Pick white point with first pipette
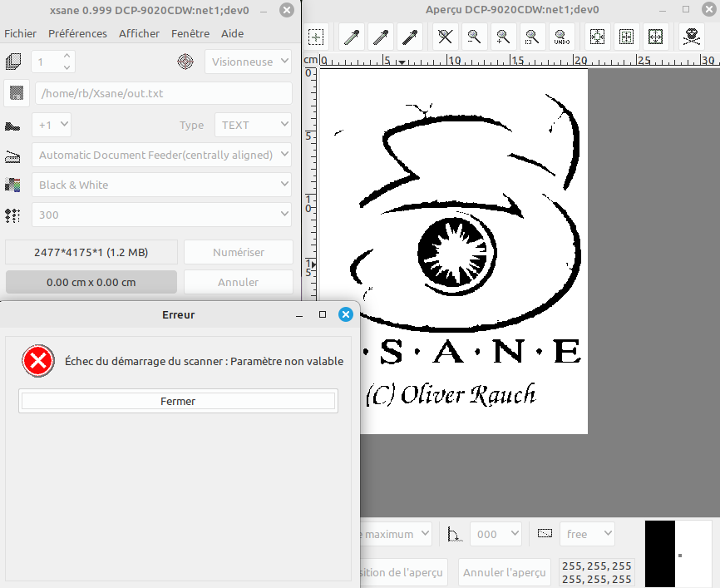 pos(352,37)
